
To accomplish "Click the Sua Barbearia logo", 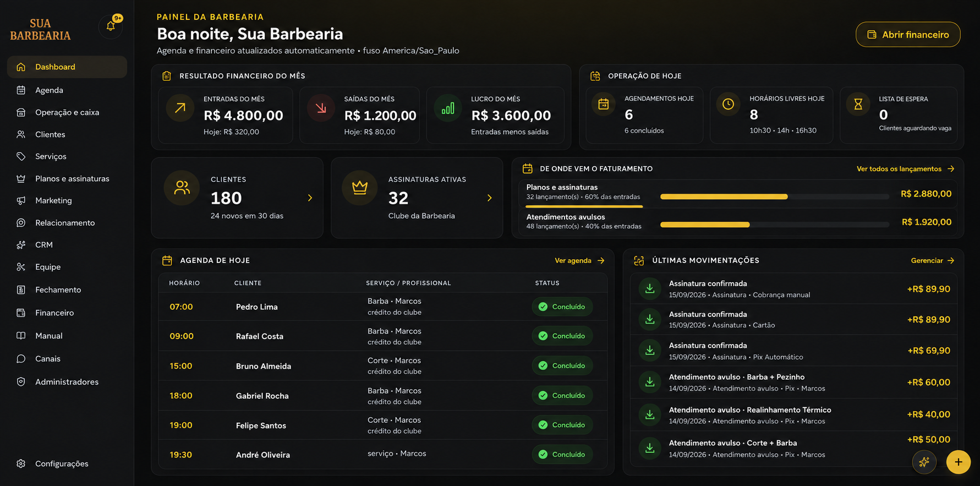I will [40, 30].
